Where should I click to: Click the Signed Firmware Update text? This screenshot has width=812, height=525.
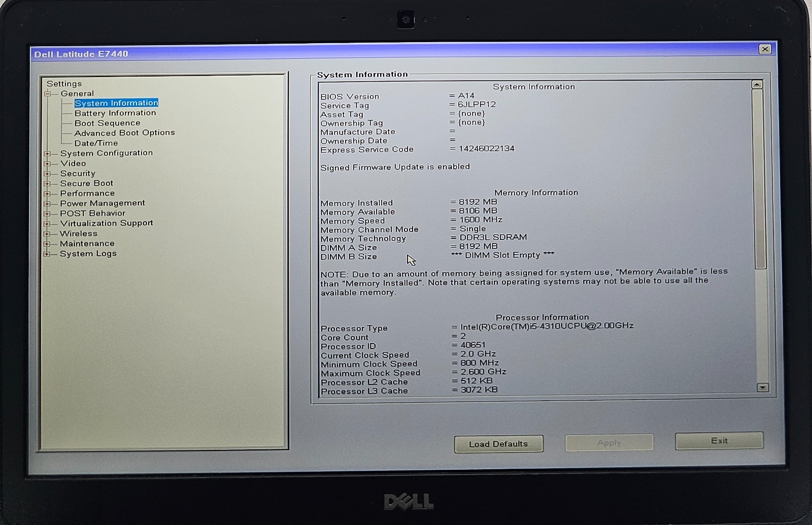coord(395,167)
